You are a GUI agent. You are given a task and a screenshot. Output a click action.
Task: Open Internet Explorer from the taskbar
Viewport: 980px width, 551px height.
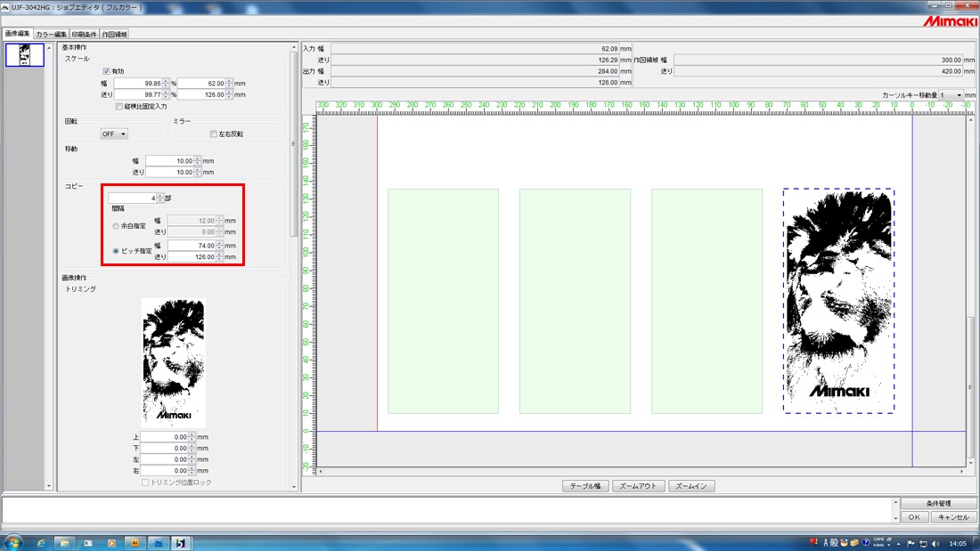point(41,541)
